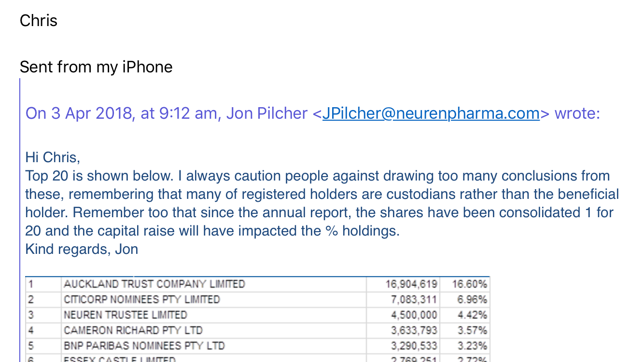Select the CITICORP NOMINEES PTY LIMITED cell
This screenshot has width=644, height=362.
(214, 299)
